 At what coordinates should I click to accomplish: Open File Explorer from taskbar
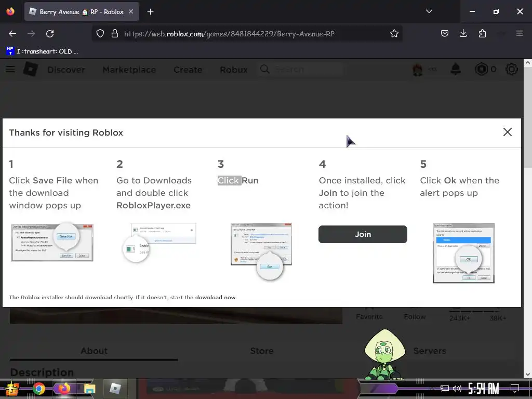(89, 389)
